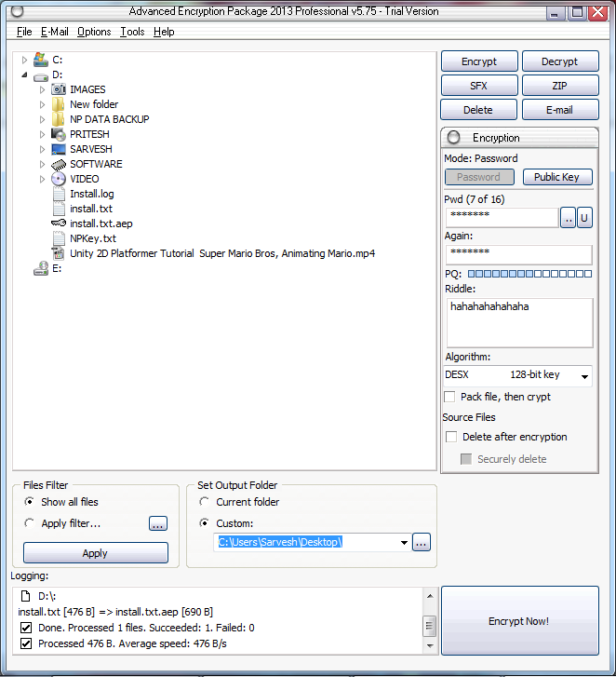616x677 pixels.
Task: Open the Options menu
Action: [94, 32]
